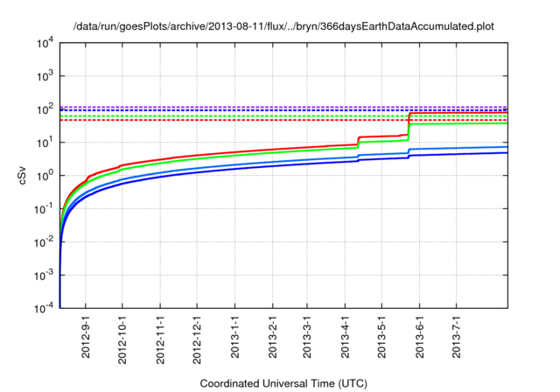The width and height of the screenshot is (560, 392).
Task: Click the 10^-1 y-axis tick label
Action: tap(45, 208)
